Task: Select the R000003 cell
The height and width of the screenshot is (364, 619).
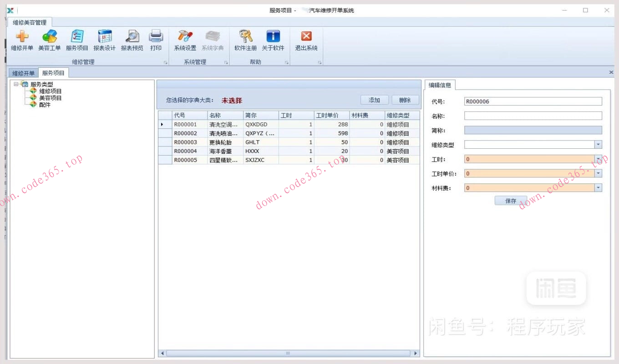Action: (x=190, y=142)
